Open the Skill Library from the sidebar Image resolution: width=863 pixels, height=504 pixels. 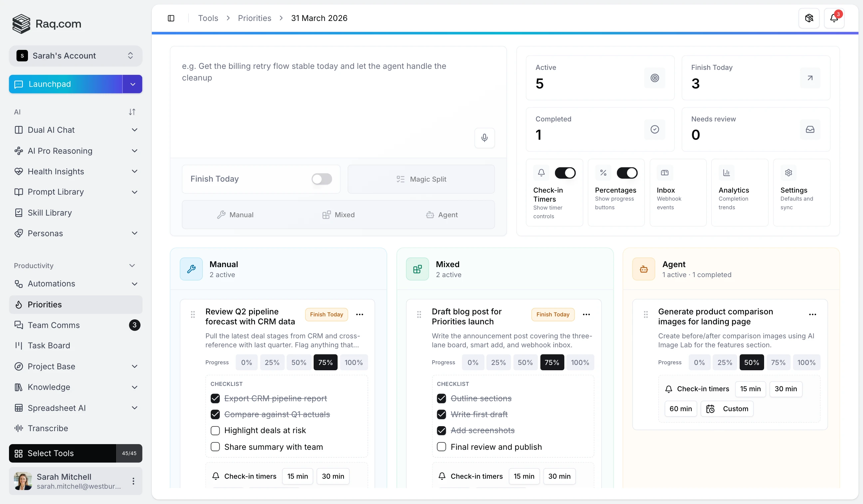pyautogui.click(x=50, y=213)
